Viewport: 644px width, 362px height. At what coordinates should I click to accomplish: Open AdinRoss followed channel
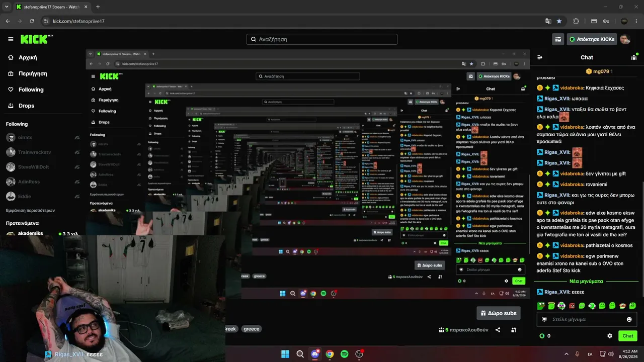pos(43,182)
